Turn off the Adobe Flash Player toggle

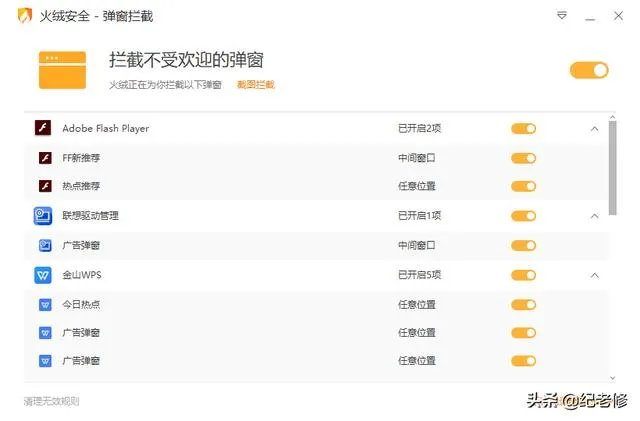pos(523,128)
